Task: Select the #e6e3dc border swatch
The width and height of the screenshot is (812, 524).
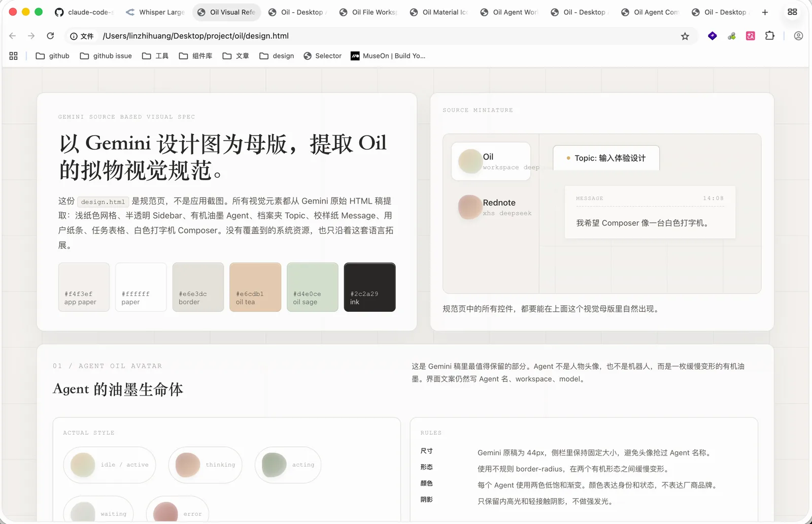Action: [x=198, y=287]
